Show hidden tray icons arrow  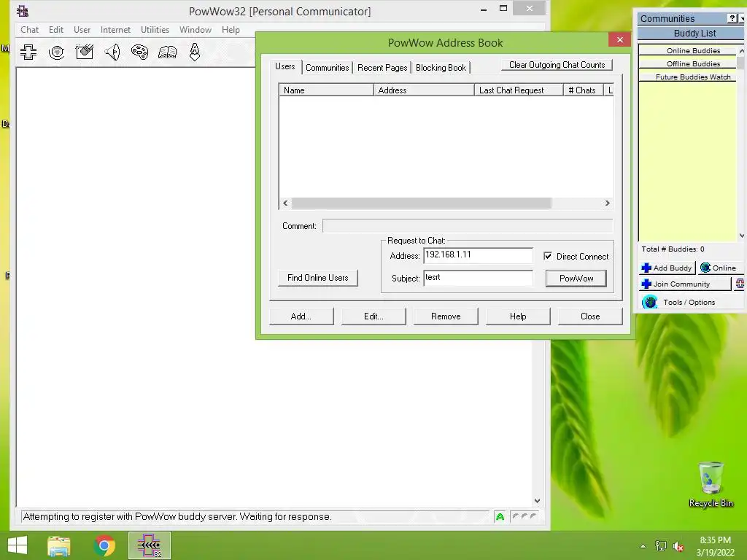pyautogui.click(x=643, y=547)
